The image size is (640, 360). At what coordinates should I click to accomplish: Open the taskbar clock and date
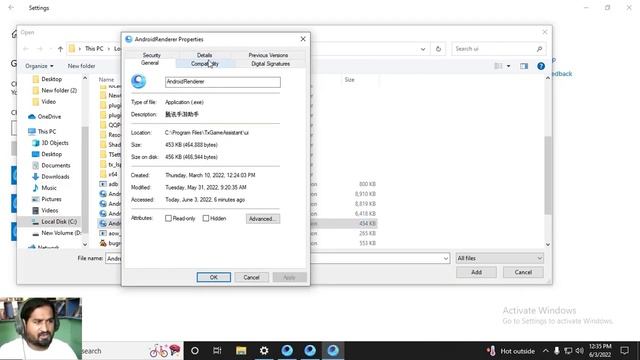point(600,351)
